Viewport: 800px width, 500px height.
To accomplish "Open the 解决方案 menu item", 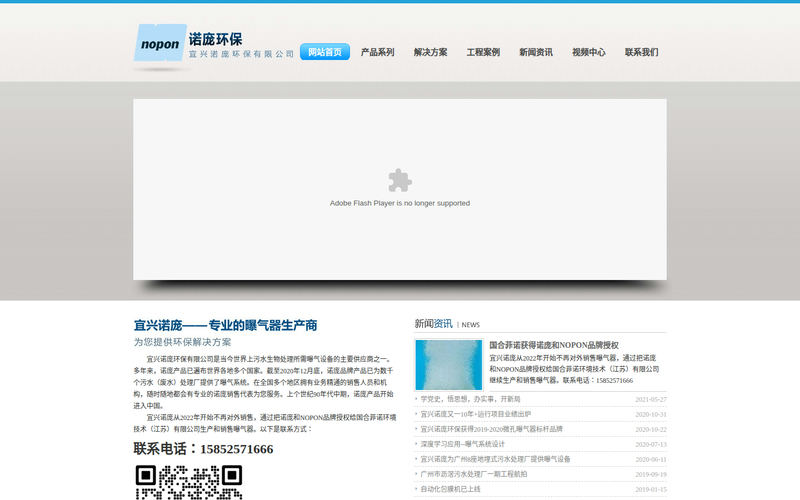I will pyautogui.click(x=431, y=52).
